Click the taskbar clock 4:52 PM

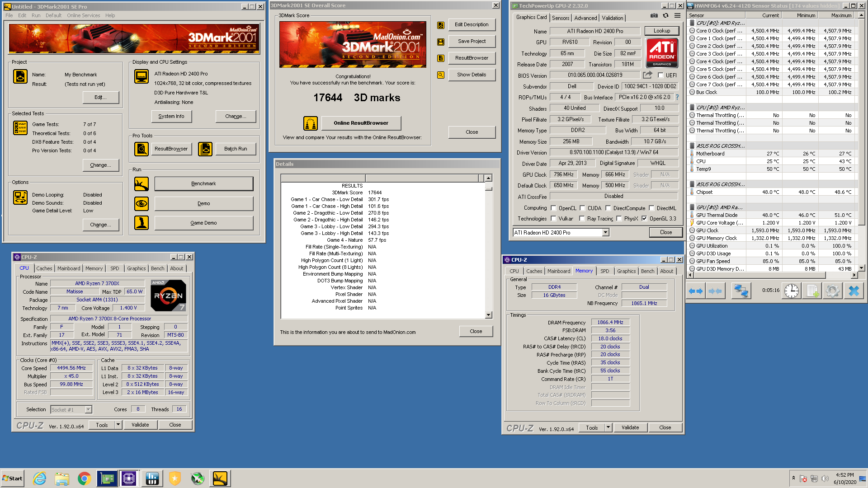(844, 475)
